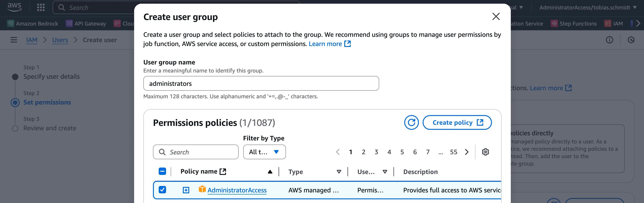Go to policies page 55
The image size is (644, 203).
(454, 152)
